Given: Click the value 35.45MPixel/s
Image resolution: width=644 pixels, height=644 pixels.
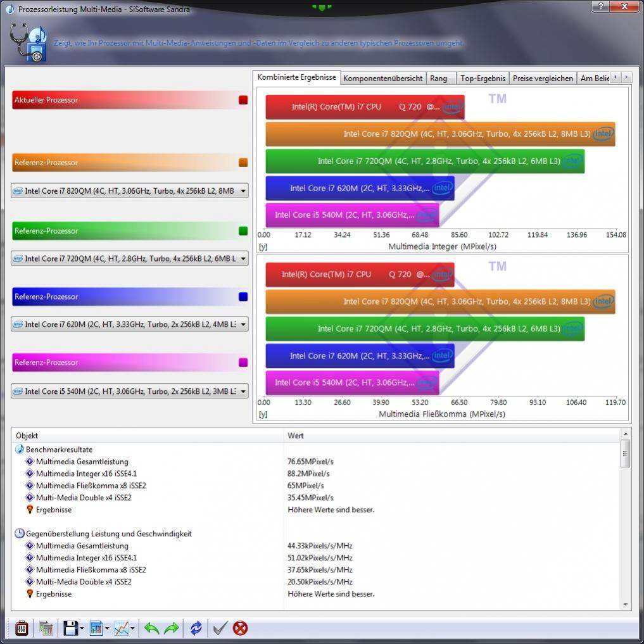Looking at the screenshot, I should [x=310, y=498].
